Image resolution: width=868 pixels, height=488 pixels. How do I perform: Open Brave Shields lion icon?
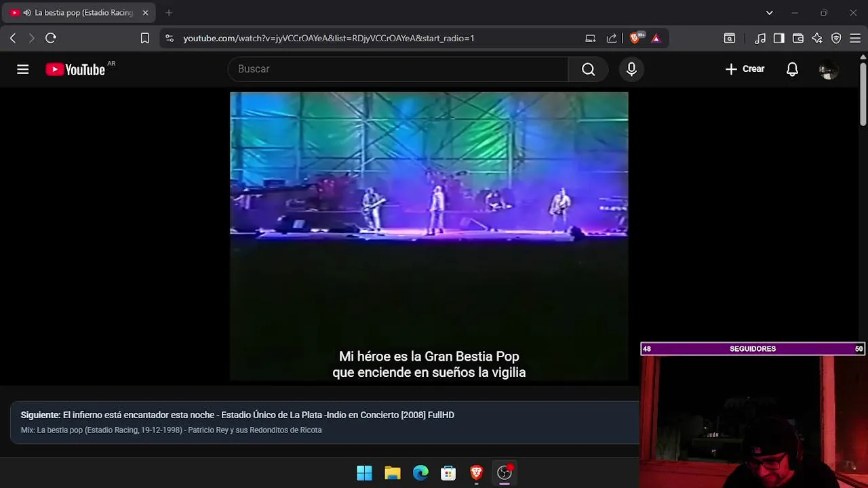pos(636,38)
